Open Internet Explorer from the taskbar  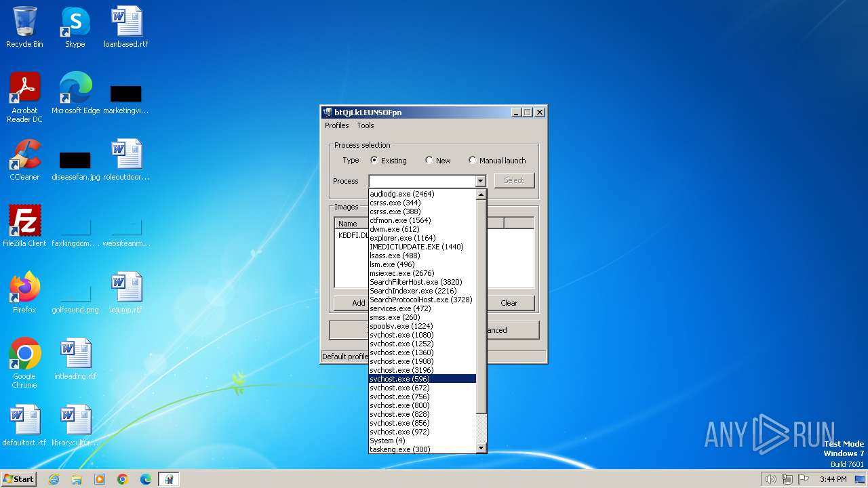54,479
